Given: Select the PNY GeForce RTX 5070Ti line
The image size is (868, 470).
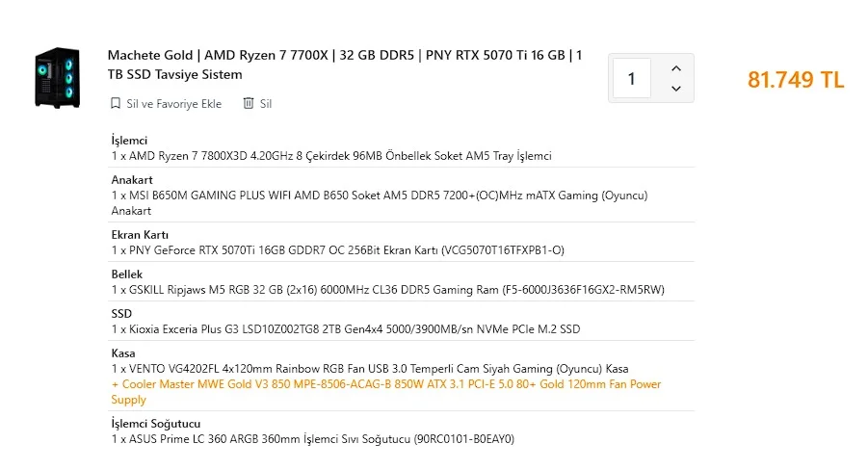Looking at the screenshot, I should coord(337,250).
